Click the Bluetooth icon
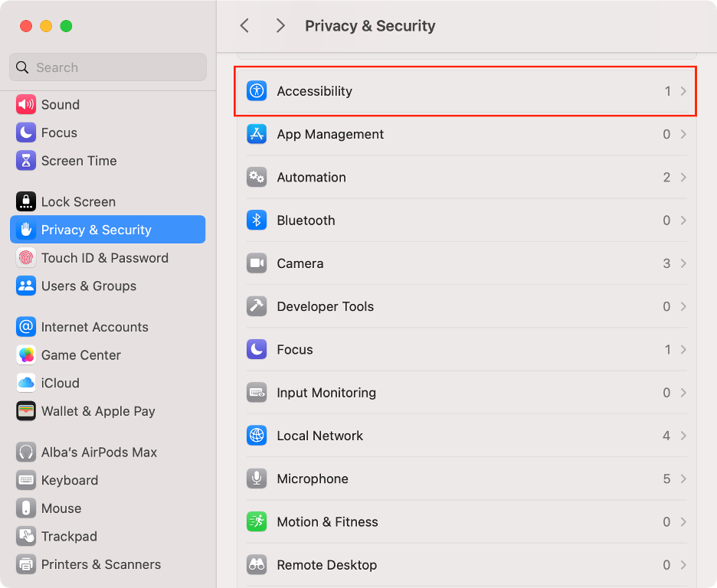The image size is (717, 588). [x=258, y=220]
